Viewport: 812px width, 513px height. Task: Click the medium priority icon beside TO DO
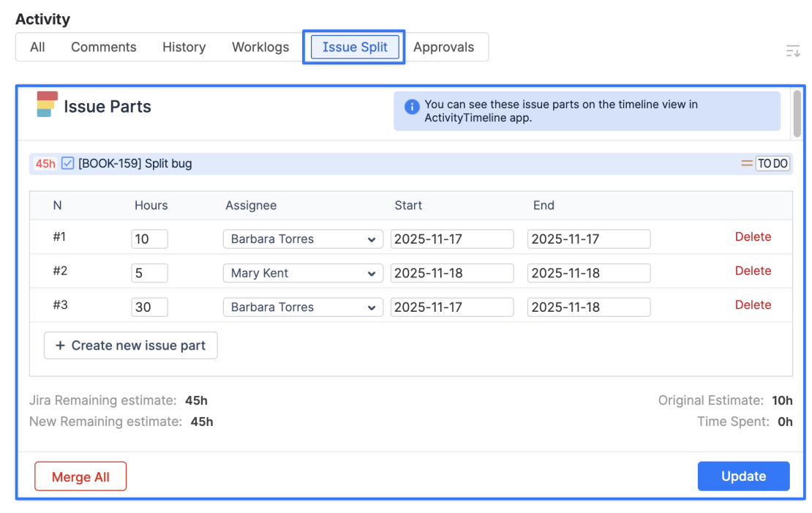point(746,164)
